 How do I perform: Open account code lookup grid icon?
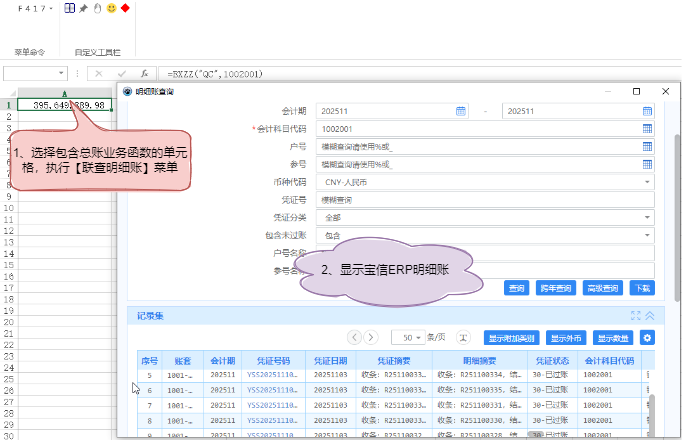pos(647,129)
